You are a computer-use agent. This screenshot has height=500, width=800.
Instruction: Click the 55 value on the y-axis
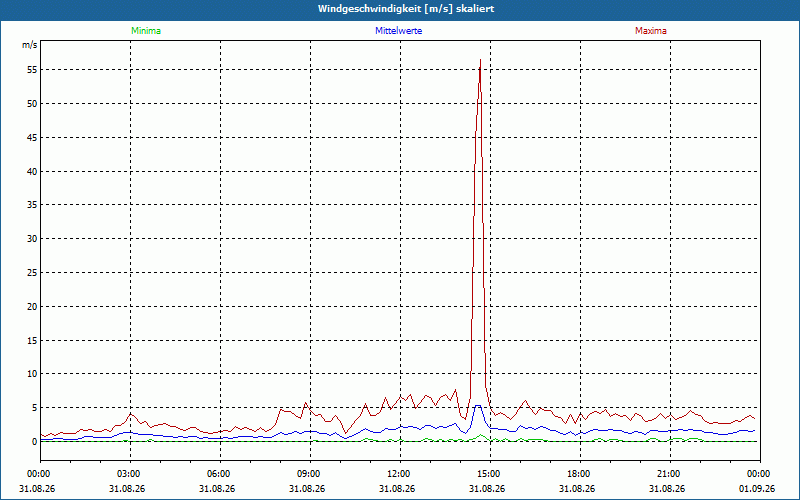pyautogui.click(x=33, y=70)
